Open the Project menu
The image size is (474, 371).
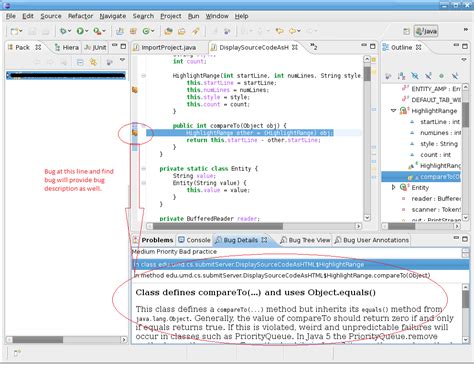tap(171, 16)
